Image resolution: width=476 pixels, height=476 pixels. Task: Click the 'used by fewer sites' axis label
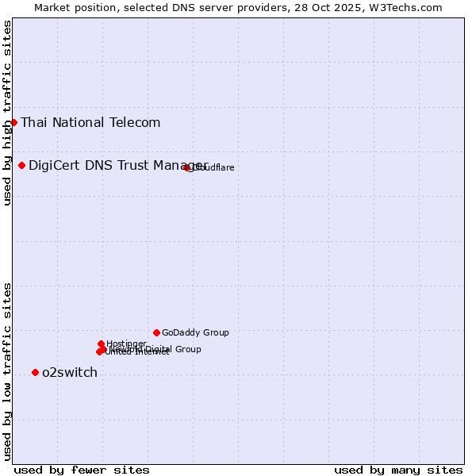(x=82, y=470)
